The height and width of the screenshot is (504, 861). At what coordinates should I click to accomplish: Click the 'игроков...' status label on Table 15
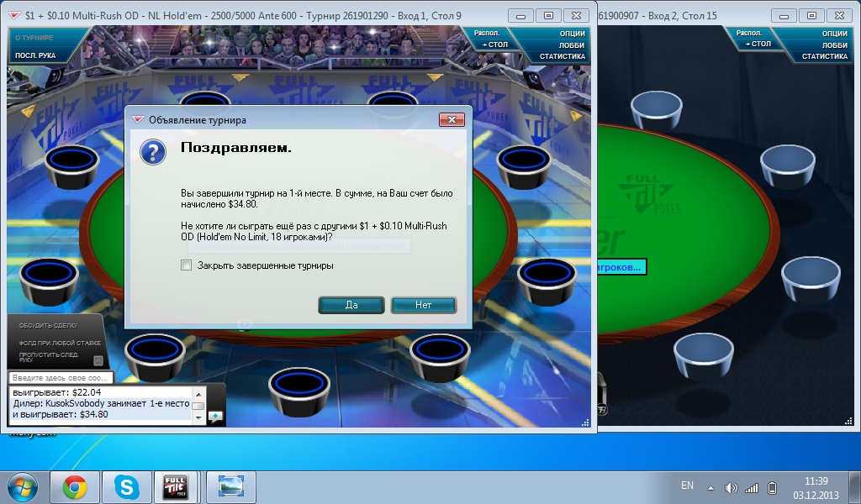tap(621, 267)
